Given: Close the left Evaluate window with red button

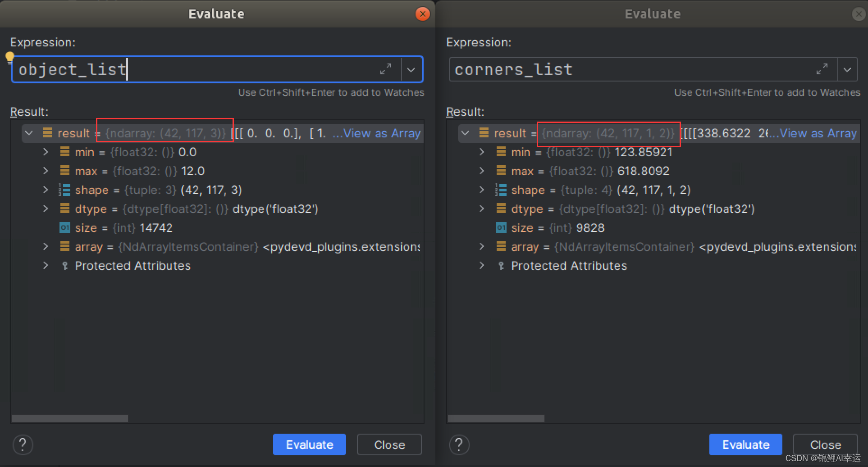Looking at the screenshot, I should click(422, 14).
